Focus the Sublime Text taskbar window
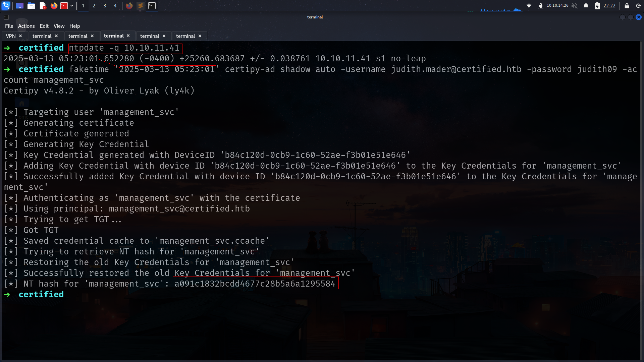This screenshot has height=362, width=644. [141, 6]
